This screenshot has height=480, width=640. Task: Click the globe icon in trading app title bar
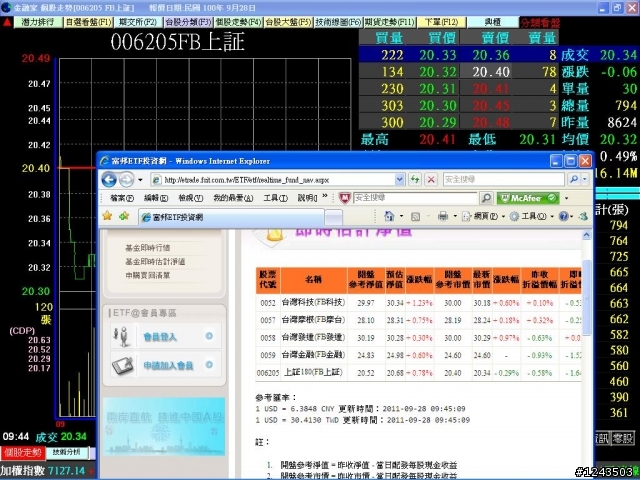click(x=6, y=7)
